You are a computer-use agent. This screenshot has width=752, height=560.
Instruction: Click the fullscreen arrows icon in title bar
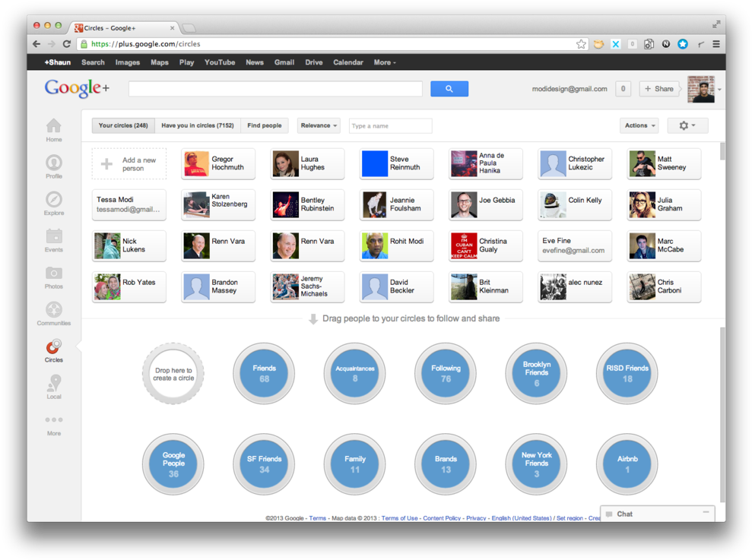[716, 24]
